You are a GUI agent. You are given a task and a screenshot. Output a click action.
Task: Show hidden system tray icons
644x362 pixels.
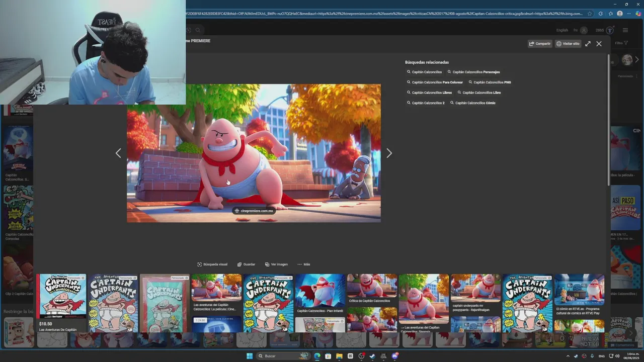tap(568, 356)
